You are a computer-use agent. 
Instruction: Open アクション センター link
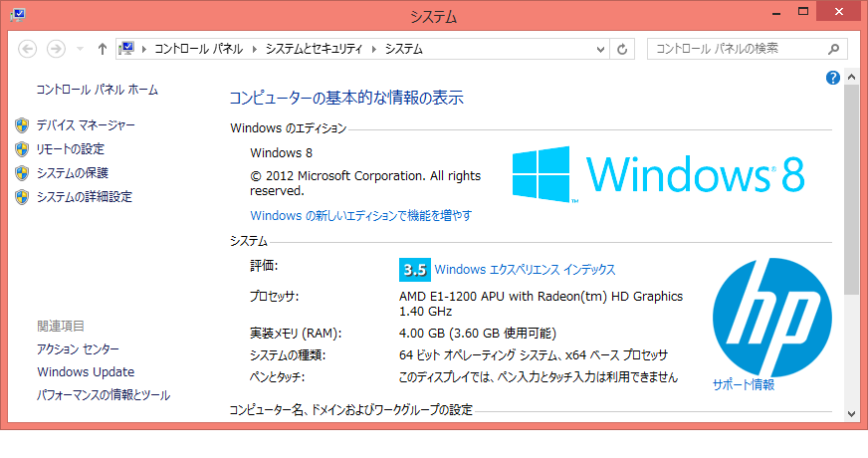(78, 348)
